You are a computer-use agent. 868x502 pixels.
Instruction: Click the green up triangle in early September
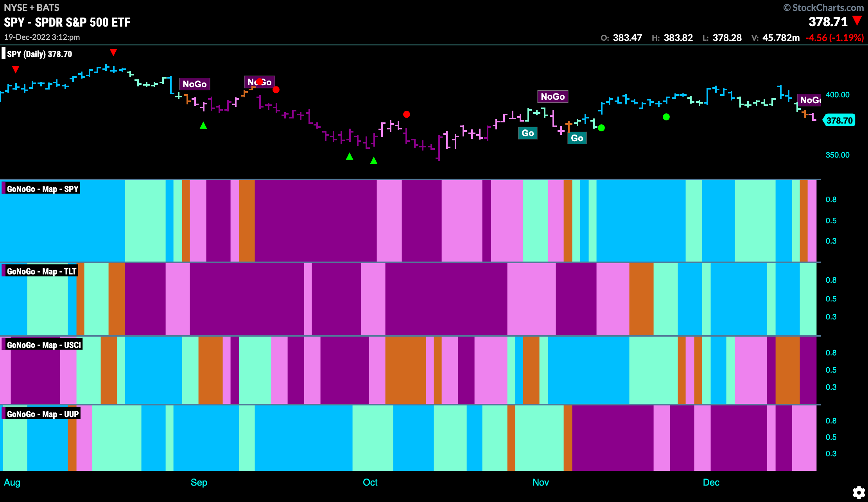tap(203, 125)
